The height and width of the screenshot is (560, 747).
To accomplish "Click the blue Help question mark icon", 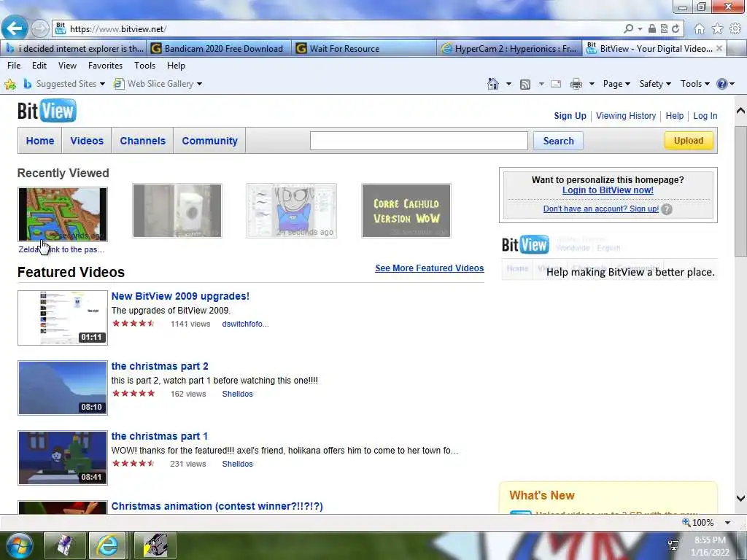I will (721, 84).
